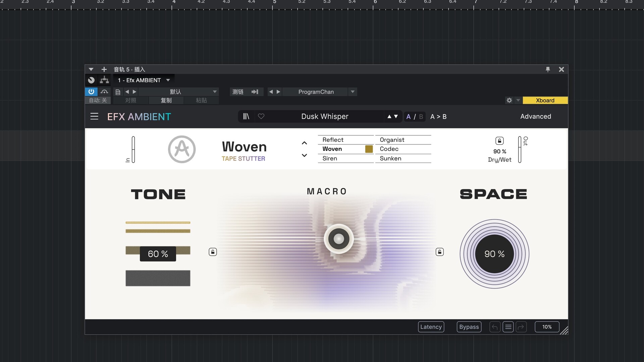The height and width of the screenshot is (362, 644).
Task: Lock the SPACE section with the padlock
Action: click(x=440, y=252)
